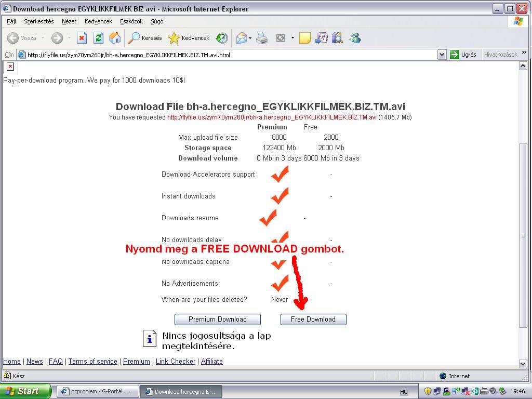Screen dimensions: 532x399
Task: Open the Link Checker link
Action: [x=176, y=361]
